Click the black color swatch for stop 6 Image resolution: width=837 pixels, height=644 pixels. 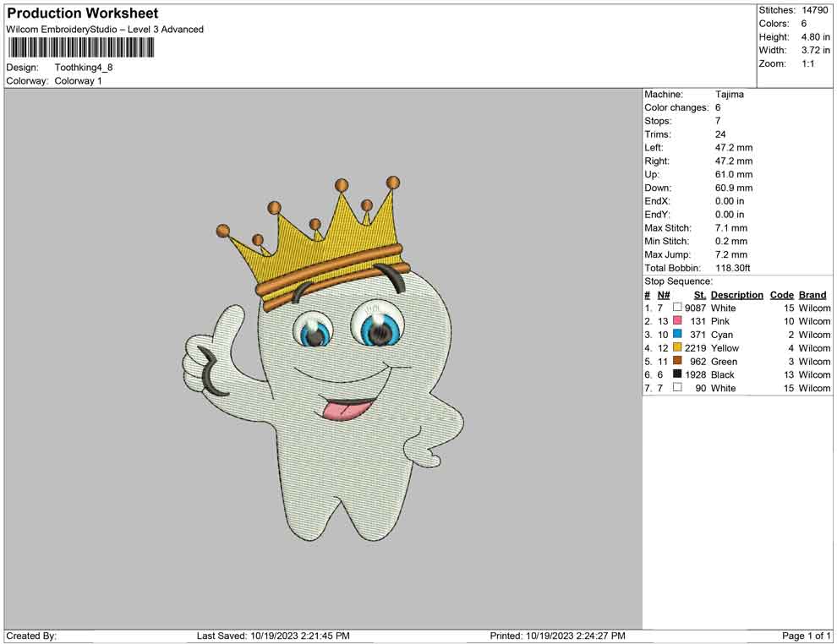tap(677, 374)
